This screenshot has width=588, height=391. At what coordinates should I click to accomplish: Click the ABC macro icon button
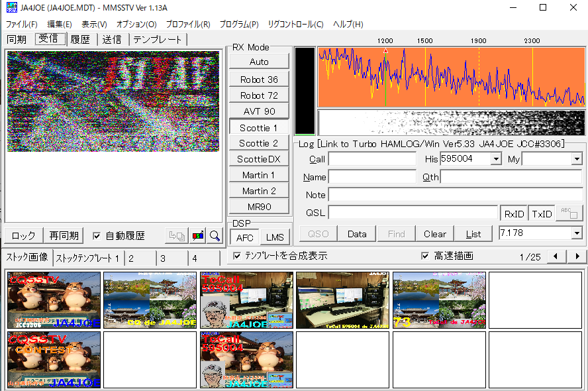click(x=569, y=213)
